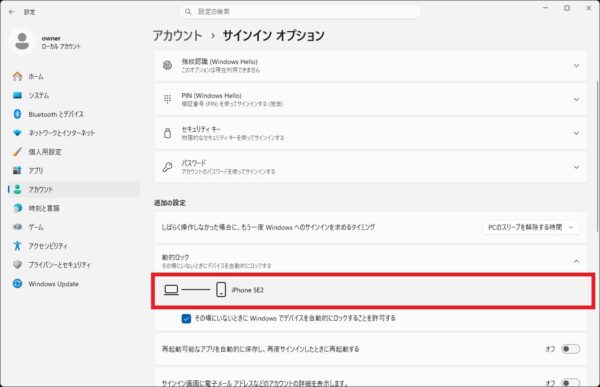
Task: Open the ゲーム category label
Action: click(x=36, y=227)
